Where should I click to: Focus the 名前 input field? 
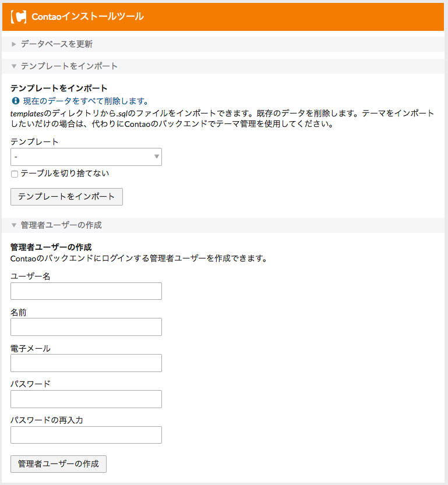[86, 327]
